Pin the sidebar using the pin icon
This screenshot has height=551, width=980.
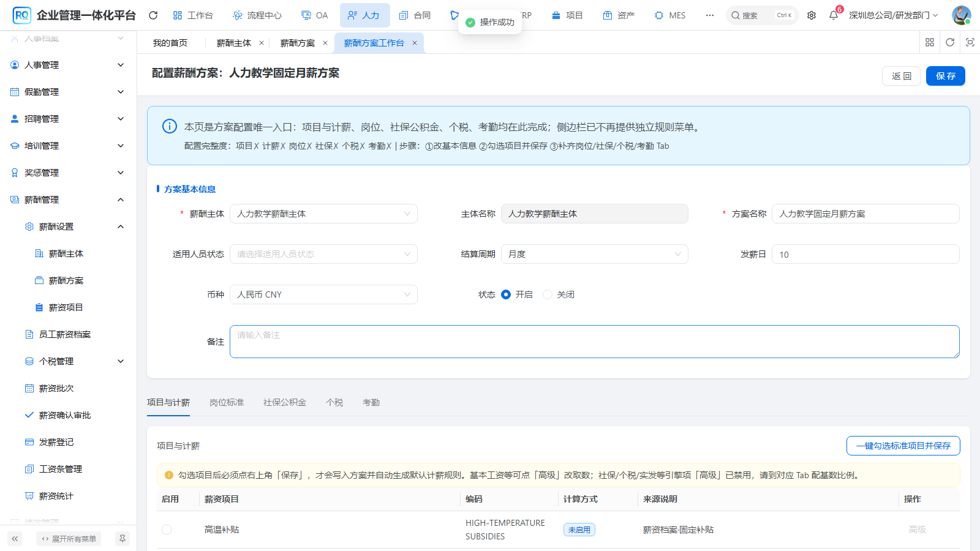[123, 539]
